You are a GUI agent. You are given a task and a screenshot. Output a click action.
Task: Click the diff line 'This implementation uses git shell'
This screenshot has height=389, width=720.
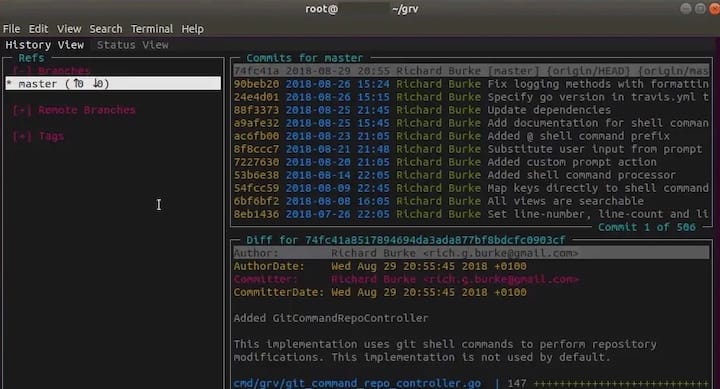tap(445, 344)
